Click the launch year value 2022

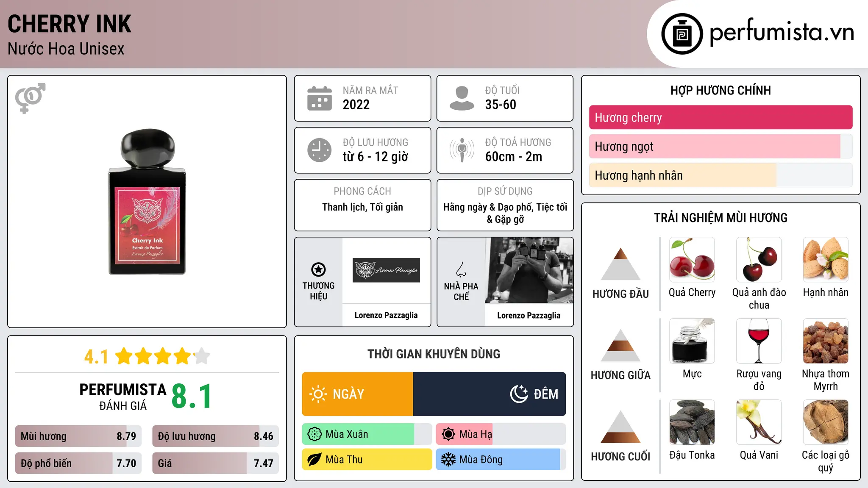click(x=356, y=105)
